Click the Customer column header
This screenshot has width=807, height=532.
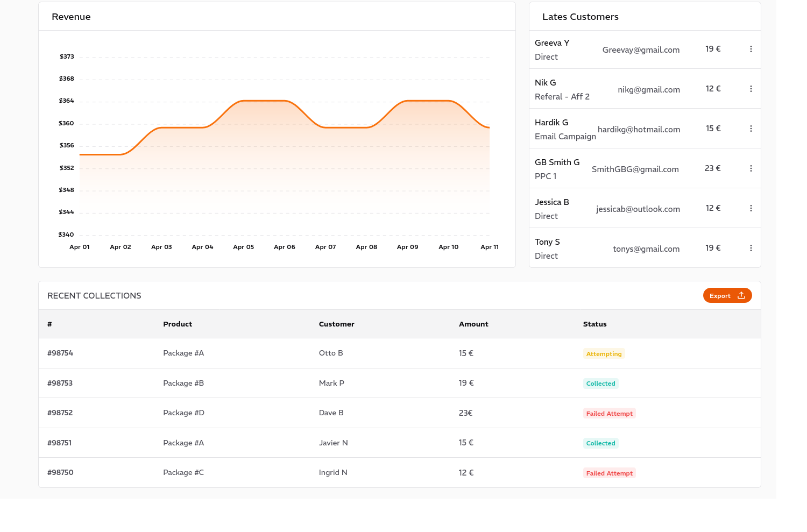336,324
